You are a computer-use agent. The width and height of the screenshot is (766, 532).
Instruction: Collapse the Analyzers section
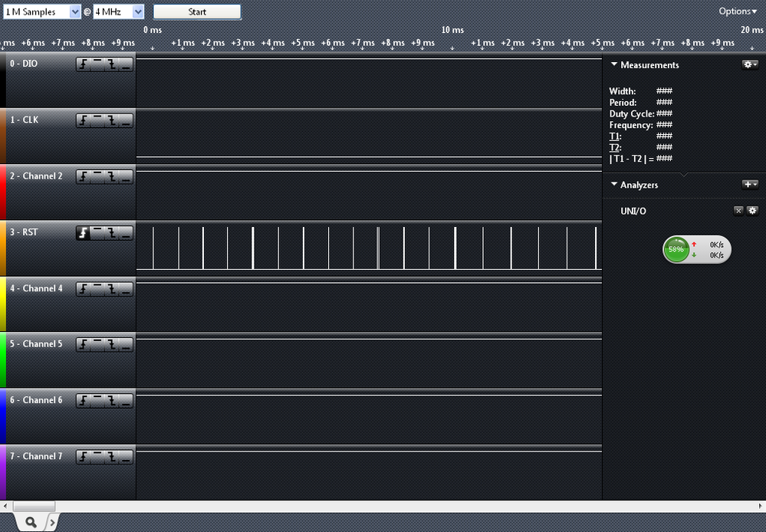tap(613, 184)
